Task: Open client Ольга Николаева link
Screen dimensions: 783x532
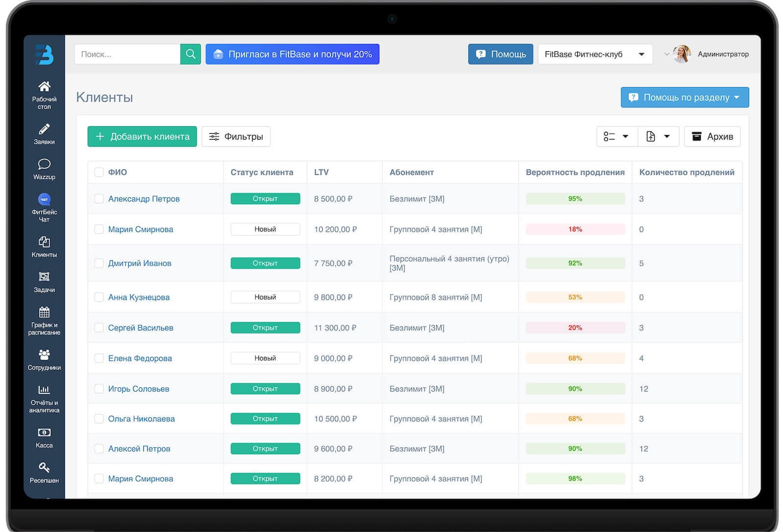Action: pyautogui.click(x=141, y=419)
